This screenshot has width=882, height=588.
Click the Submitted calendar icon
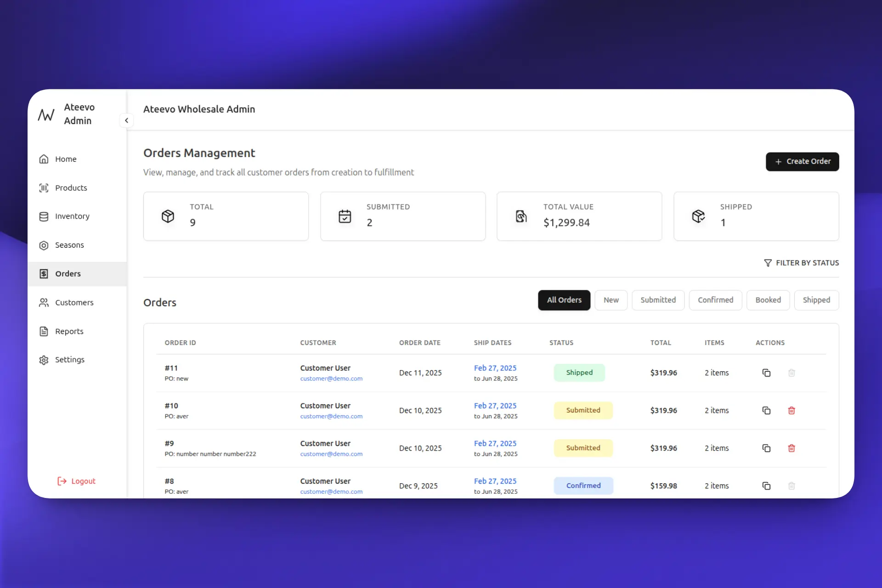345,216
